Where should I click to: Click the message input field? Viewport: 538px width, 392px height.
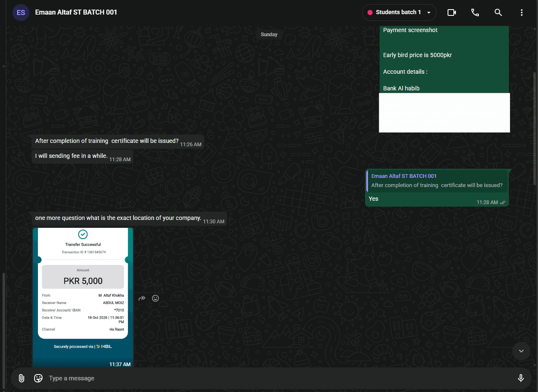click(x=279, y=378)
